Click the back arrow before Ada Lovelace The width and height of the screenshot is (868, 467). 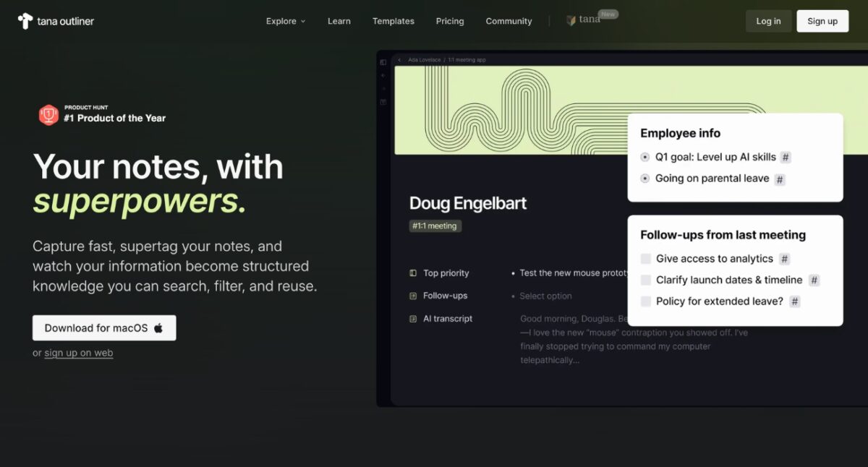(x=400, y=60)
